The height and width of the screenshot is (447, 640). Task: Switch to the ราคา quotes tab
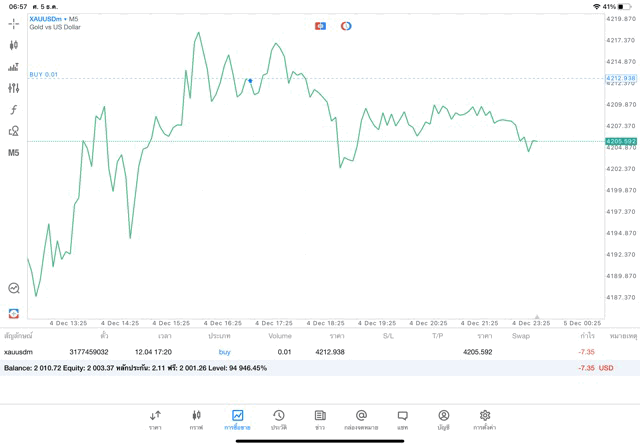(x=155, y=419)
